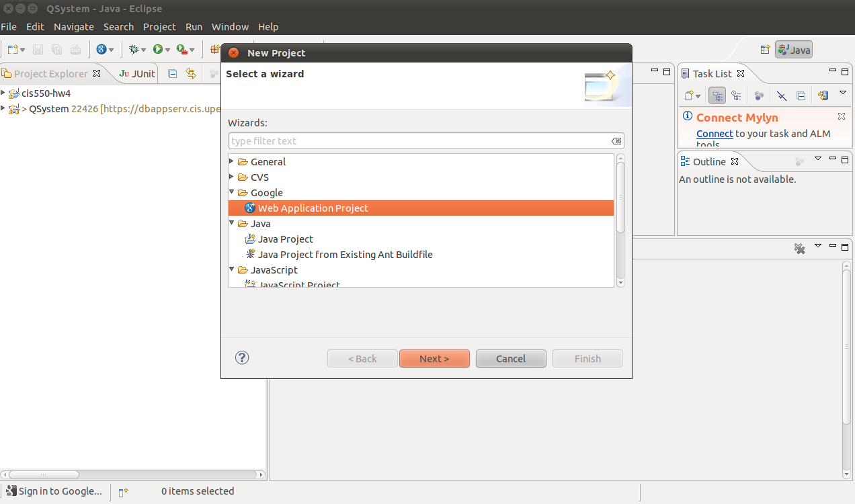Image resolution: width=855 pixels, height=504 pixels.
Task: Close the Project Explorer view tab
Action: click(x=97, y=73)
